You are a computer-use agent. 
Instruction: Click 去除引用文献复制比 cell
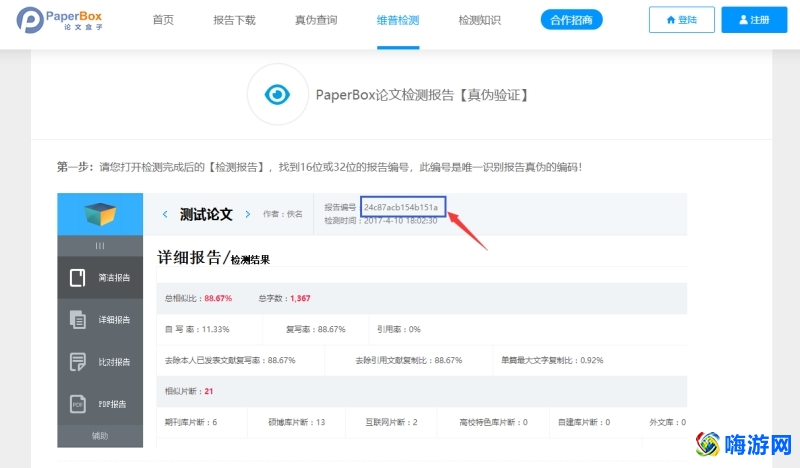click(x=409, y=360)
